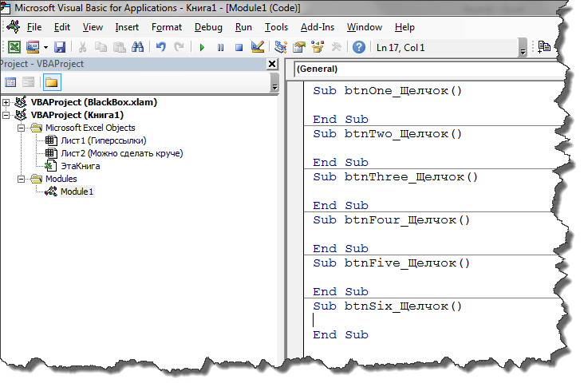Screen dimensions: 588x391
Task: Click the Redo arrow icon
Action: 179,47
